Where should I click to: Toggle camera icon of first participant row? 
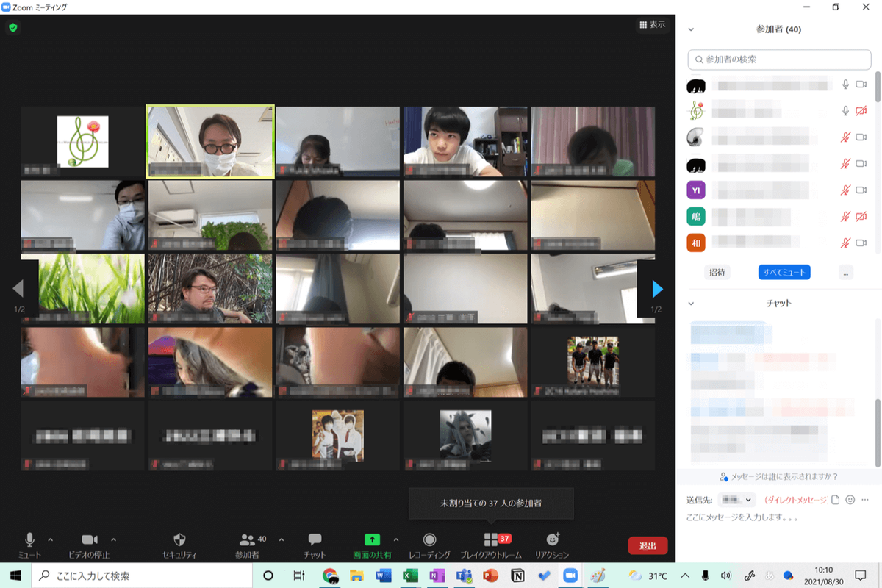click(861, 85)
